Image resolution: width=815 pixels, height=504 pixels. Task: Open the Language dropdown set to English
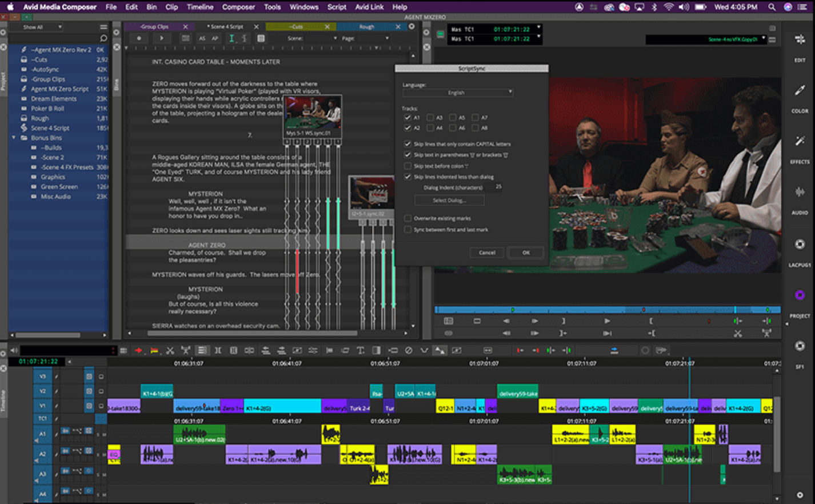(x=457, y=93)
